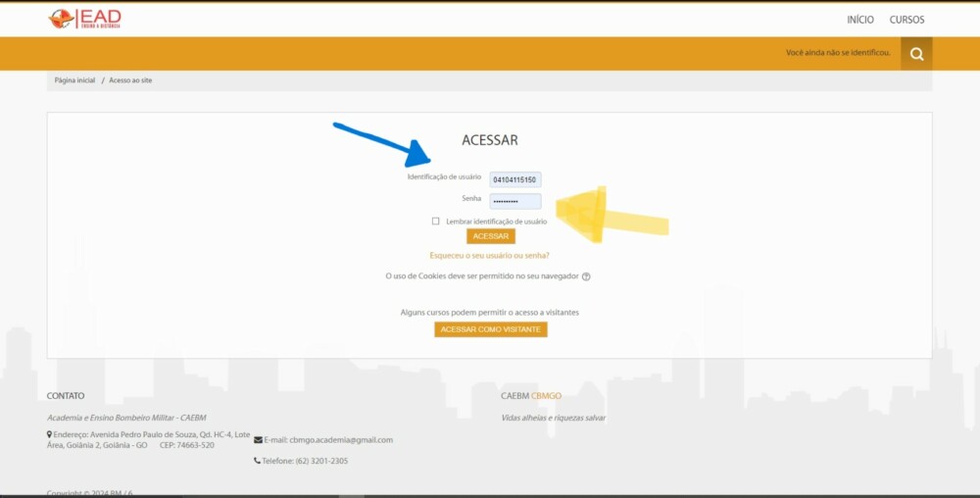Click ACESSAR COMO VISITANTE button
Screen dimensions: 980x498
pyautogui.click(x=490, y=329)
